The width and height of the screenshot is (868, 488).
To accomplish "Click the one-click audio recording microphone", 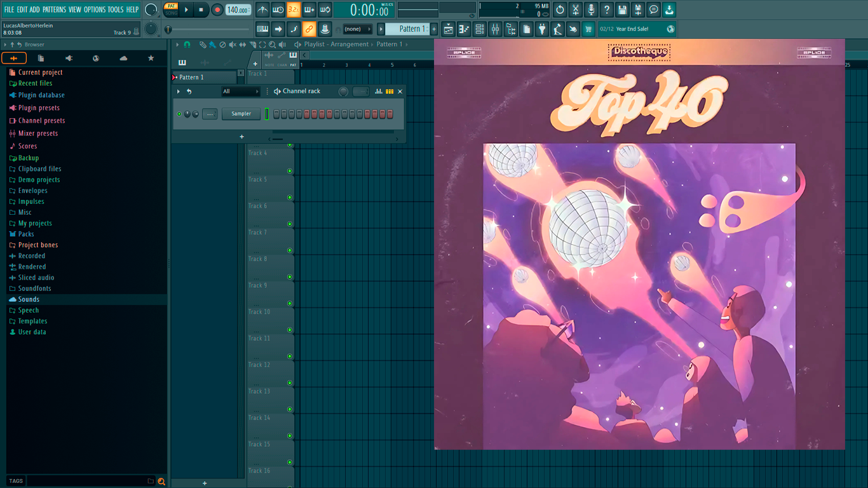I will (591, 10).
